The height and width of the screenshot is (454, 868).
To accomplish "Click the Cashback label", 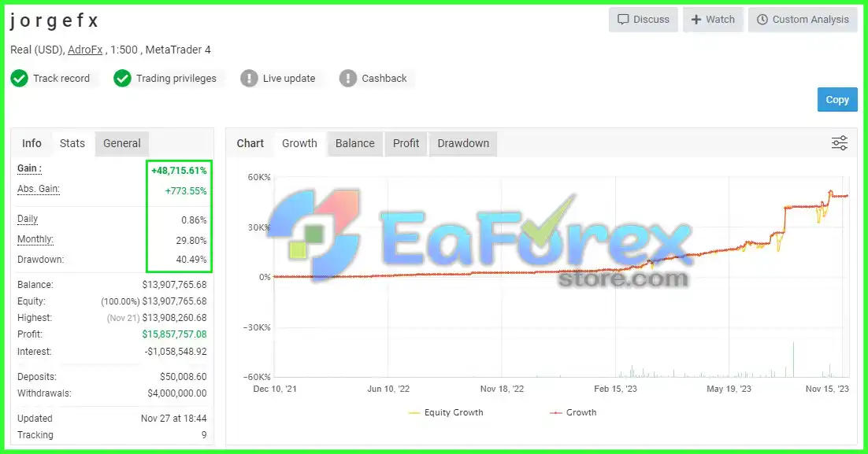I will coord(384,79).
